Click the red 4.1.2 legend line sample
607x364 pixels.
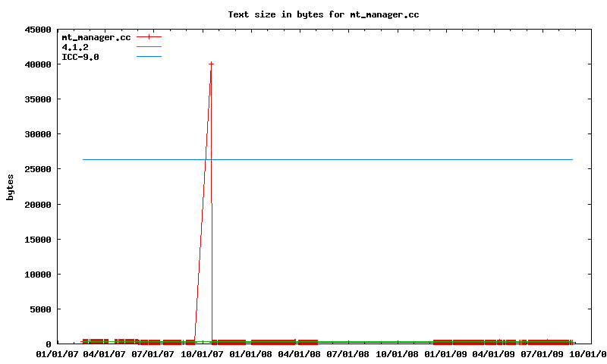coord(149,47)
